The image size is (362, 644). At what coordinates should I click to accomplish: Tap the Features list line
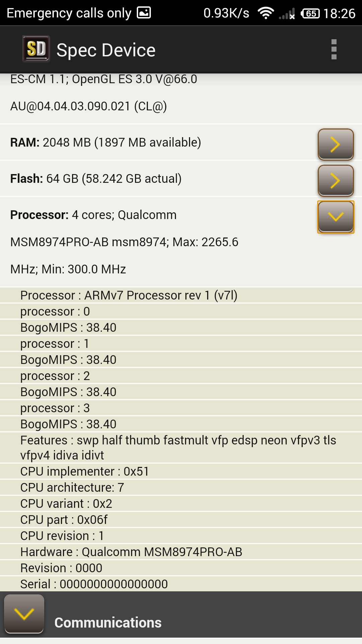pyautogui.click(x=178, y=447)
